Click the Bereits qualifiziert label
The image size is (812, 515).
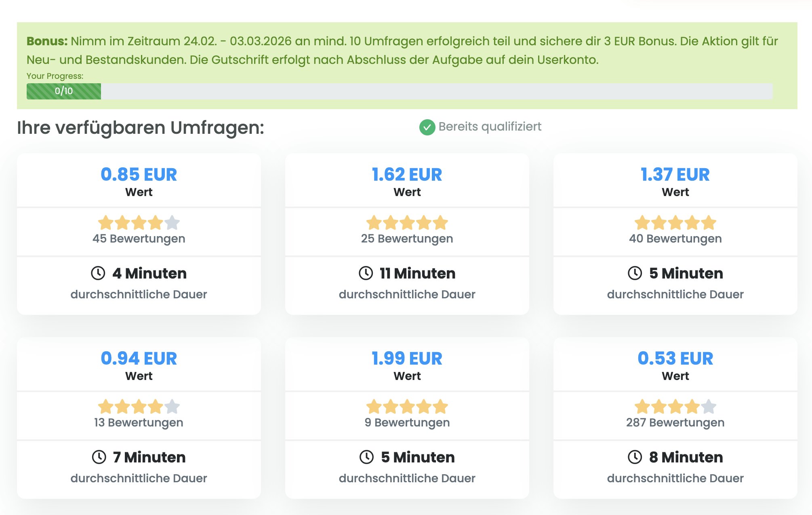pos(490,127)
